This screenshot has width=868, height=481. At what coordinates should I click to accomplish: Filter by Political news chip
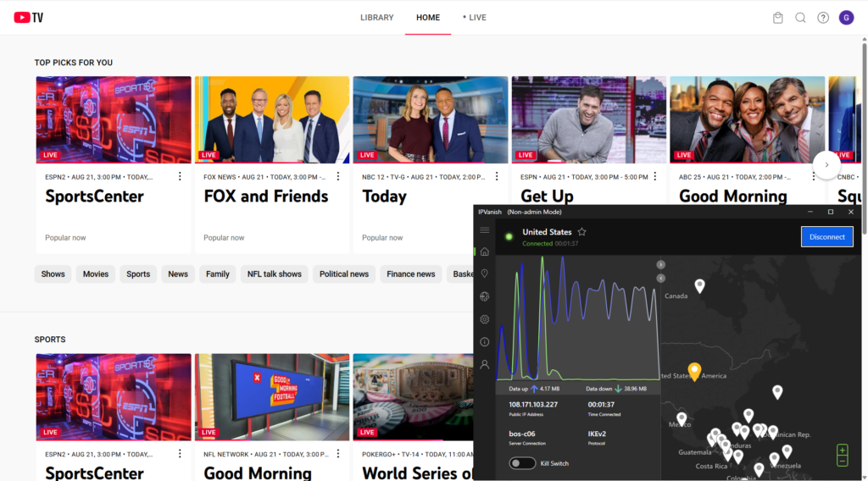[x=344, y=274]
